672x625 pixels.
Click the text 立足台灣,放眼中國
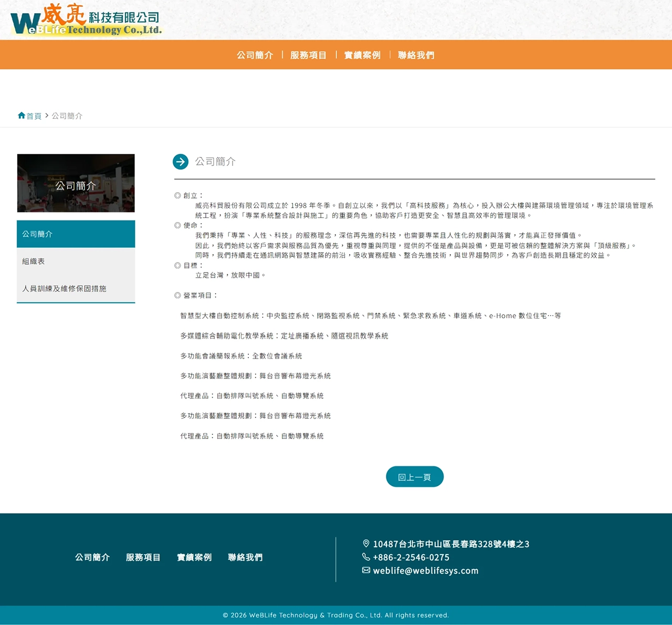point(230,275)
